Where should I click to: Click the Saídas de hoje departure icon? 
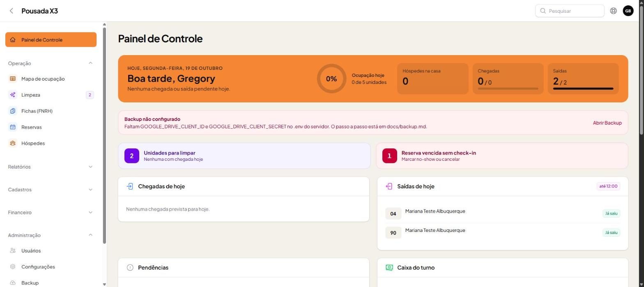click(x=389, y=186)
